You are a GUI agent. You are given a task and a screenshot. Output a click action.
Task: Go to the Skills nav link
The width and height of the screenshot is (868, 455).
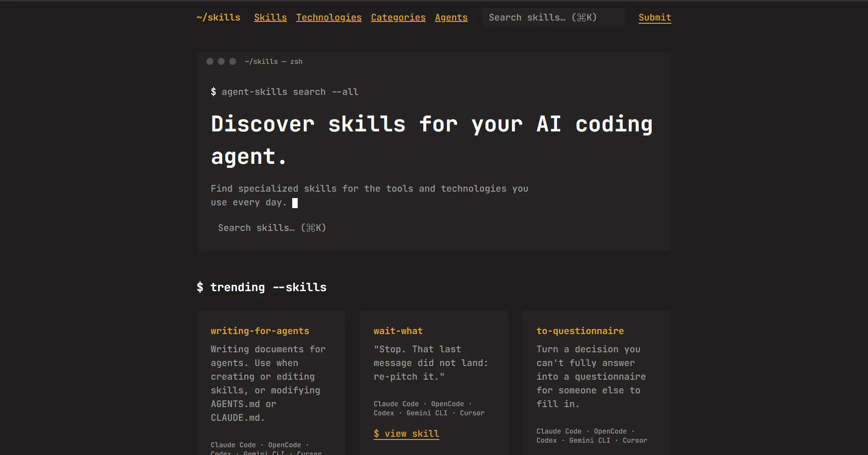click(x=270, y=17)
